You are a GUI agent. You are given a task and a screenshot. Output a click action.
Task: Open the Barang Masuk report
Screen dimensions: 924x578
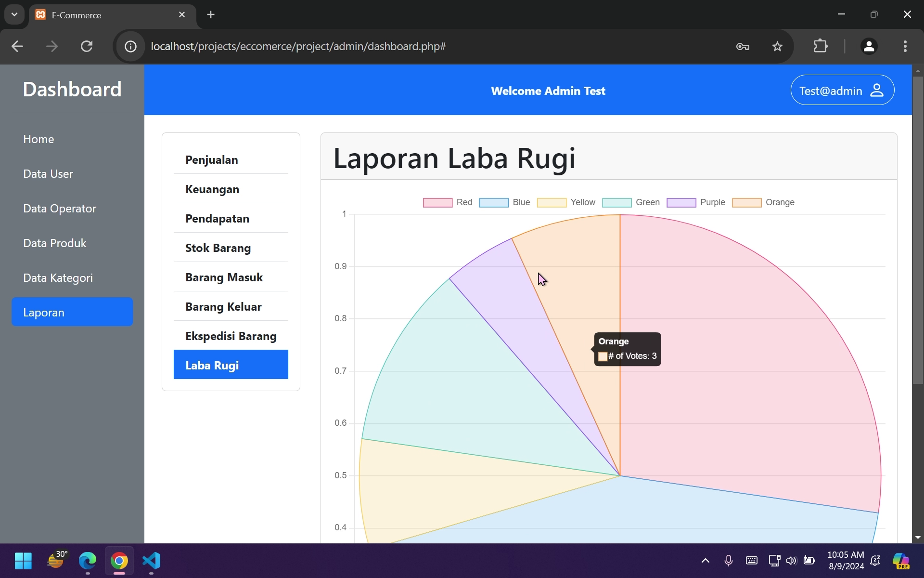point(231,277)
